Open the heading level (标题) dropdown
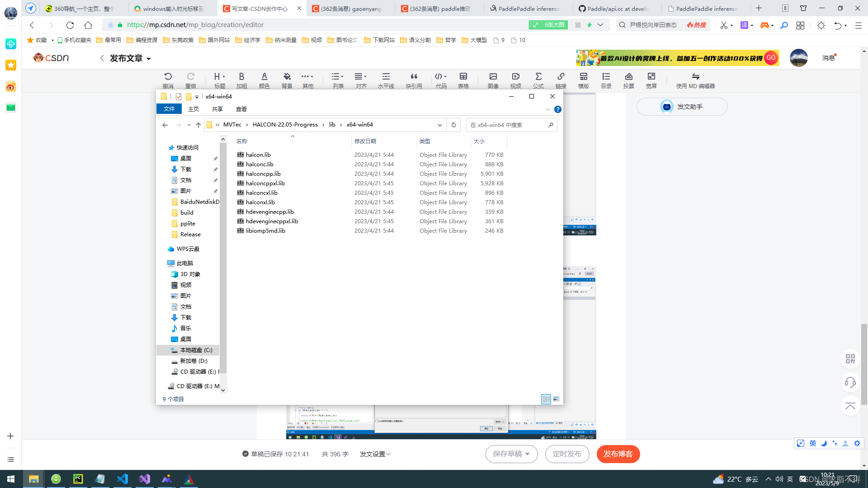Image resolution: width=868 pixels, height=488 pixels. [x=219, y=80]
